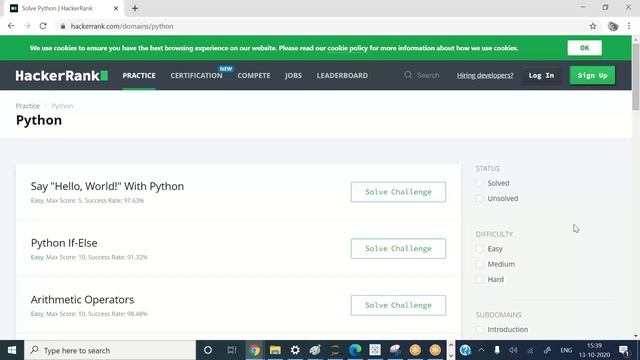Tick the Introduction subdomain checkbox

tap(480, 329)
